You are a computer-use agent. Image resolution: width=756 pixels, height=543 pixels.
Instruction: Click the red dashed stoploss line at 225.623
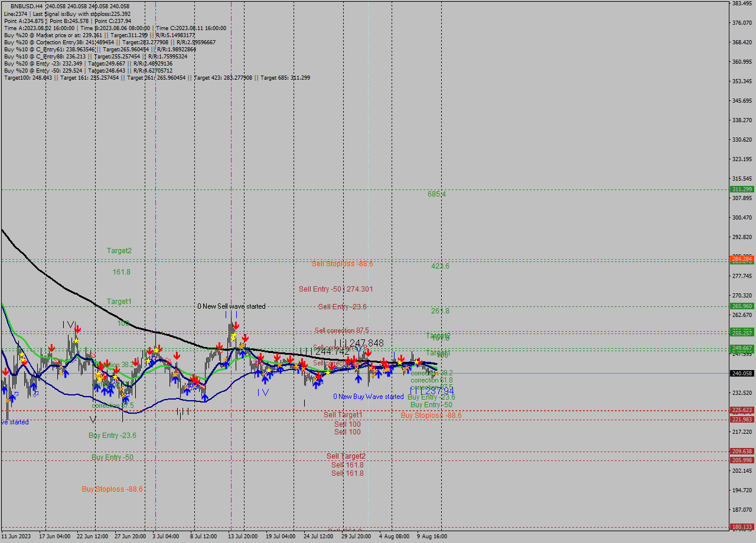[354, 409]
